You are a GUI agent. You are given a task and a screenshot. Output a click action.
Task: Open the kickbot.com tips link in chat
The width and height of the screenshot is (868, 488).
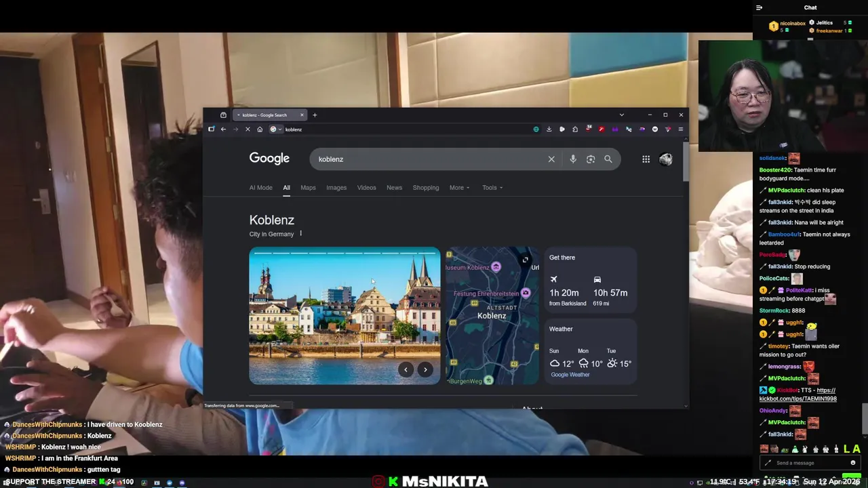pyautogui.click(x=797, y=394)
